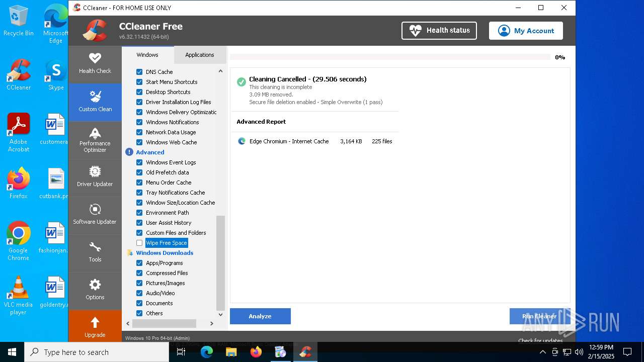Open Edge from taskbar
Screen dimensions: 644x362
207,352
